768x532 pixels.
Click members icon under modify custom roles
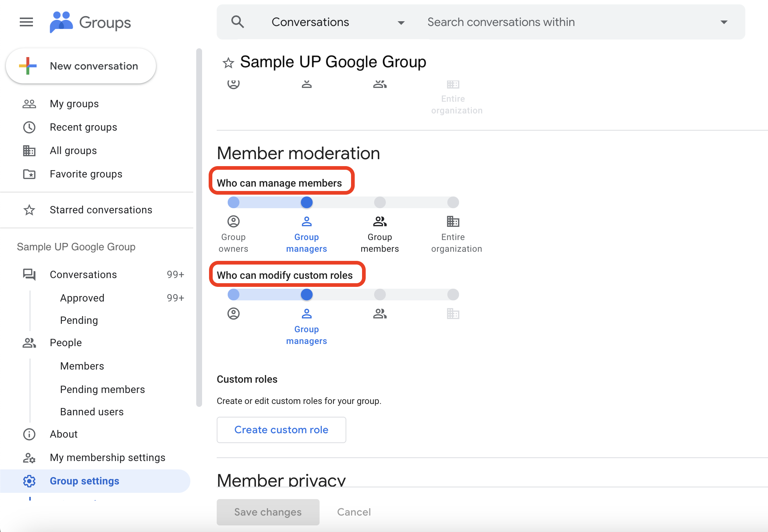coord(380,314)
